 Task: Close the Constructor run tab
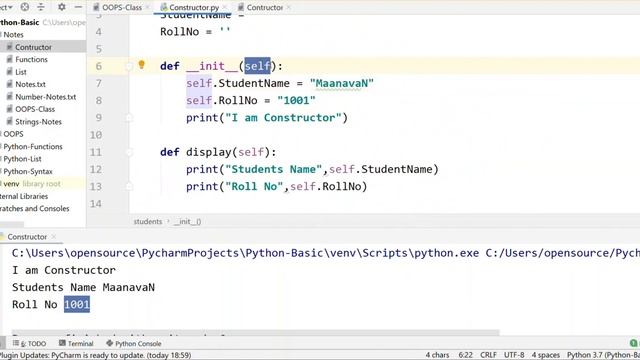pyautogui.click(x=53, y=237)
